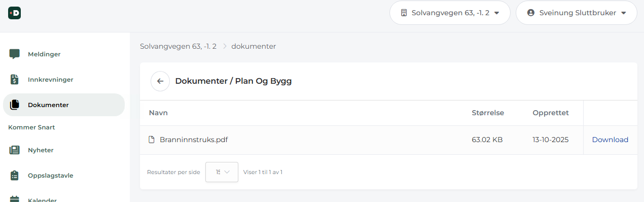Click the Dokumenter stacked pages icon
The height and width of the screenshot is (202, 644).
(15, 105)
